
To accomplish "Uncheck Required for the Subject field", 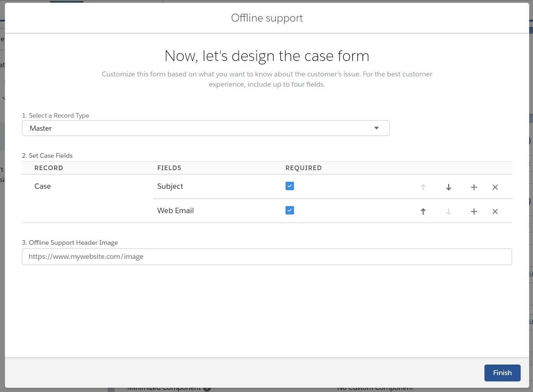I will (x=290, y=186).
